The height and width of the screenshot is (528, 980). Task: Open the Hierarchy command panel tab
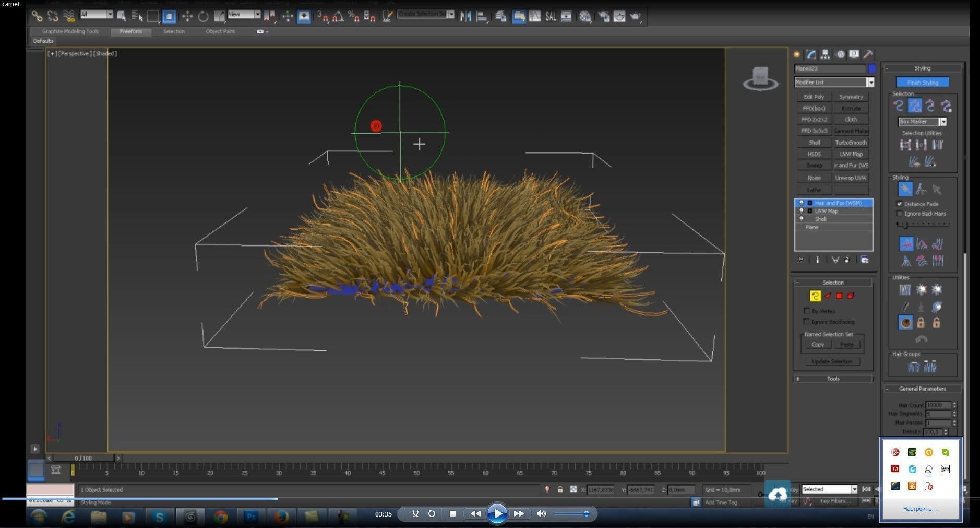tap(825, 54)
